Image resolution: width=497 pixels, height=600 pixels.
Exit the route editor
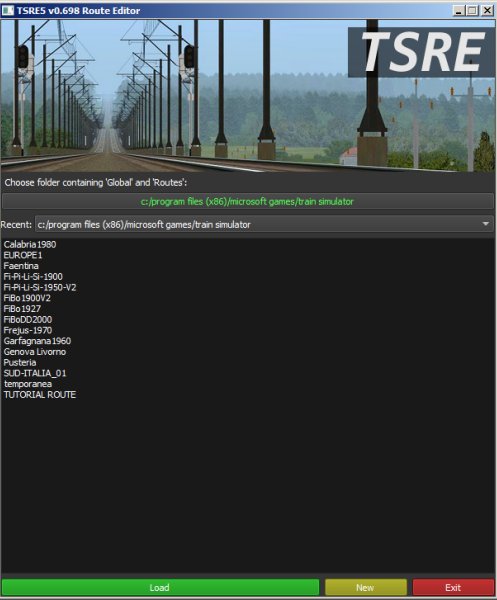click(x=453, y=587)
